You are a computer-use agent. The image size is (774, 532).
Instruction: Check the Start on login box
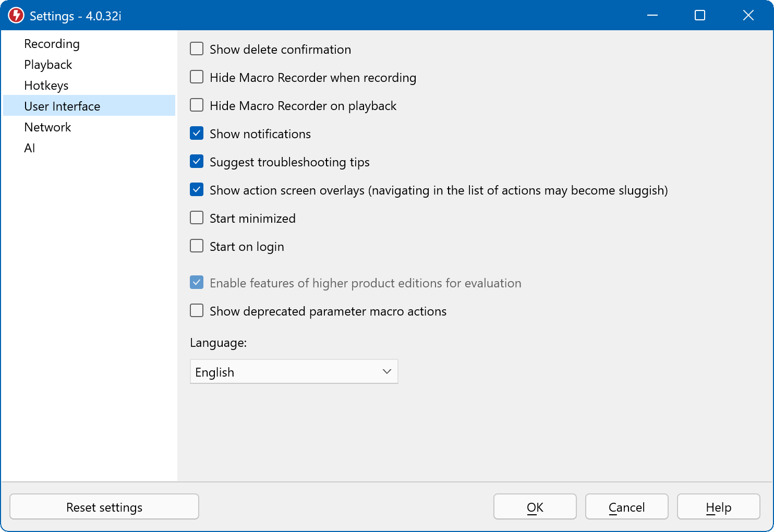(197, 246)
